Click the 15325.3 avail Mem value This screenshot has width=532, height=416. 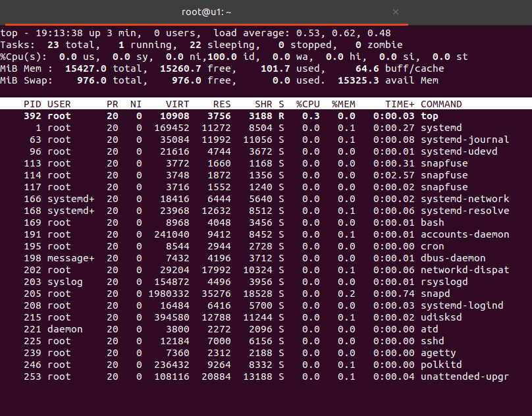point(358,81)
